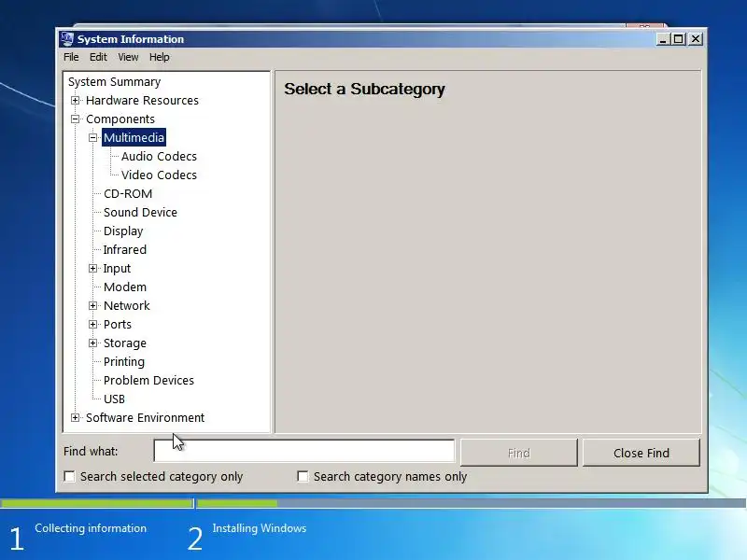Expand the Software Environment node
The image size is (747, 560).
(x=75, y=417)
